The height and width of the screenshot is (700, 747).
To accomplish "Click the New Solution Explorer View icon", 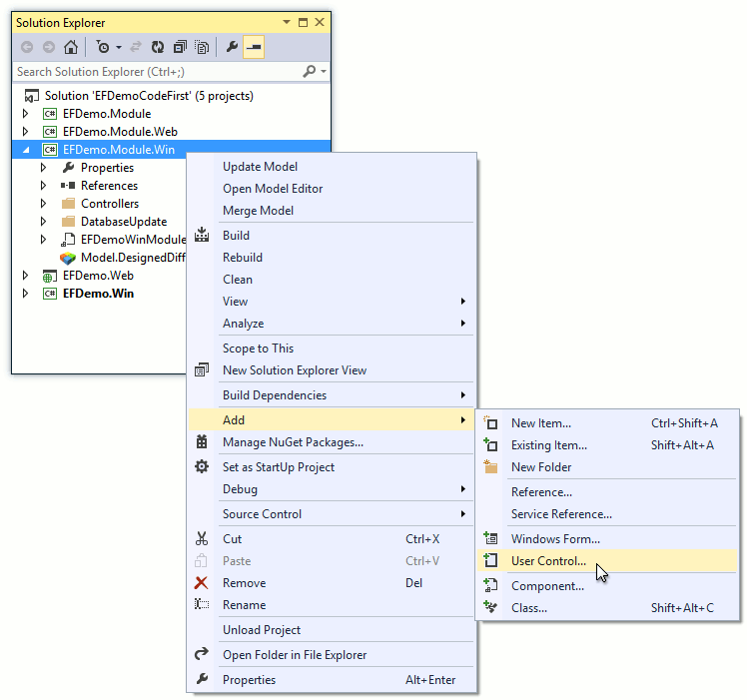I will point(202,370).
